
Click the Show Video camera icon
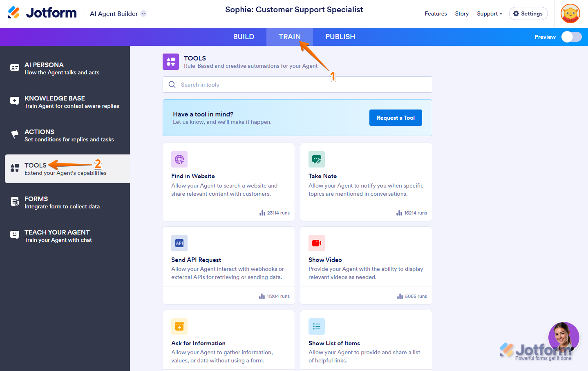(x=317, y=243)
